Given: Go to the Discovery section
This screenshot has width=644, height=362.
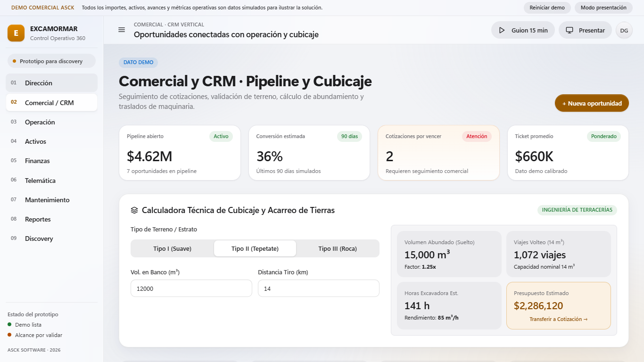Looking at the screenshot, I should tap(52, 239).
